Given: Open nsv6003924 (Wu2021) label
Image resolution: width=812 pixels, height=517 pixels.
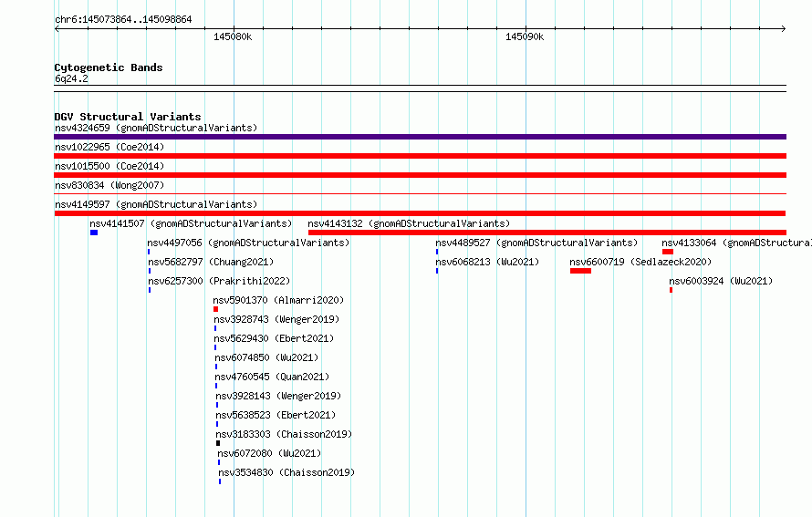Looking at the screenshot, I should [x=721, y=281].
